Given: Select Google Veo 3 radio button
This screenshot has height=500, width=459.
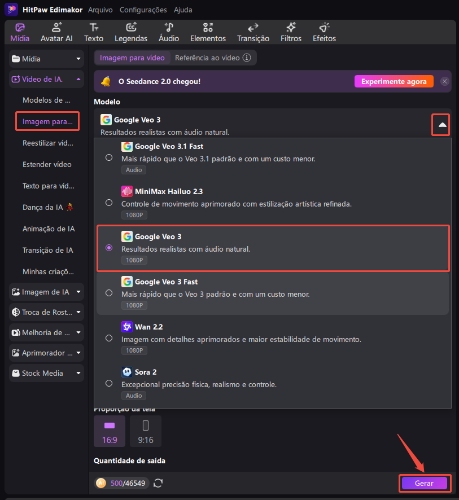Looking at the screenshot, I should [109, 248].
